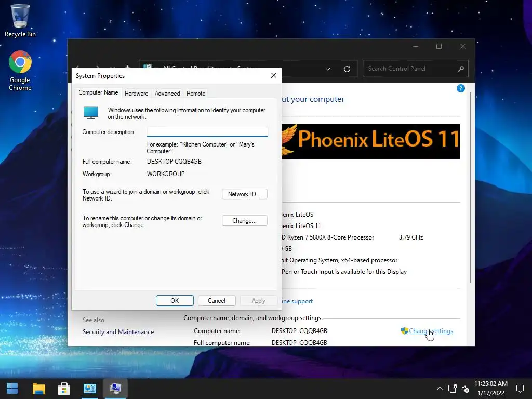Viewport: 532px width, 399px height.
Task: Select the WORKGROUP value text
Action: pos(166,174)
